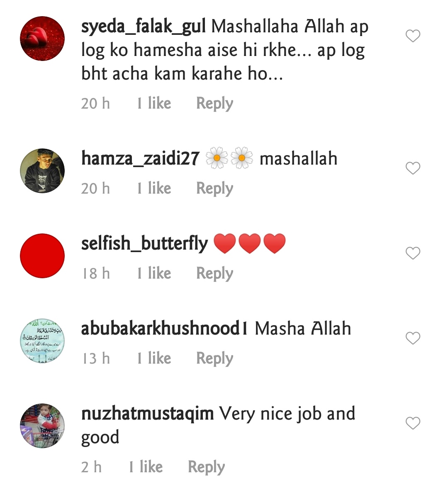448x481 pixels.
Task: Open syeda_falak_gul's red hearts profile picture
Action: point(42,39)
